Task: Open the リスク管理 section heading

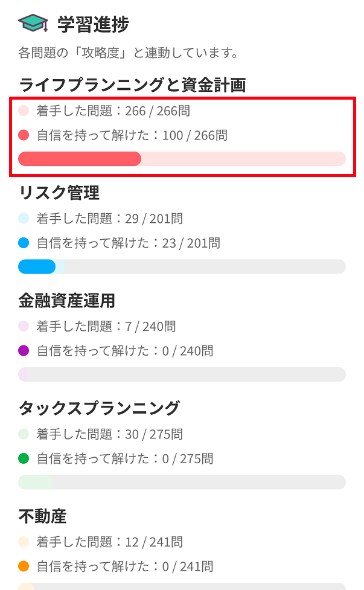Action: click(x=59, y=193)
